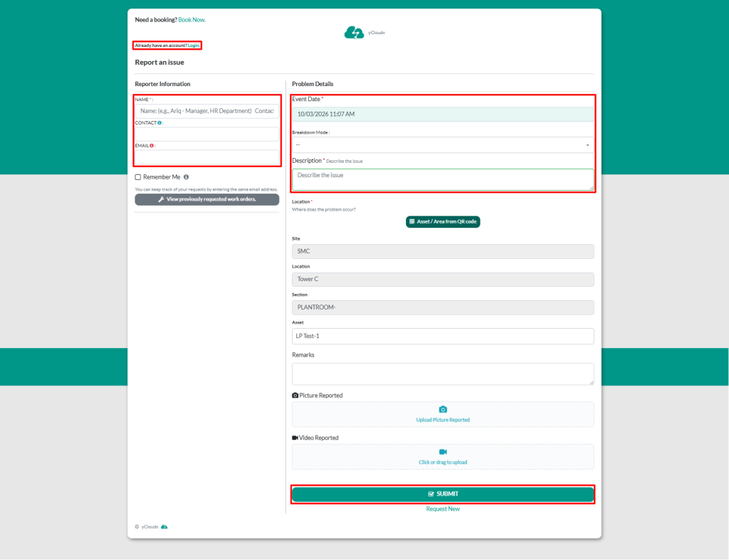Viewport: 729px width, 560px height.
Task: Open the Breakdown Mode dropdown
Action: 442,145
